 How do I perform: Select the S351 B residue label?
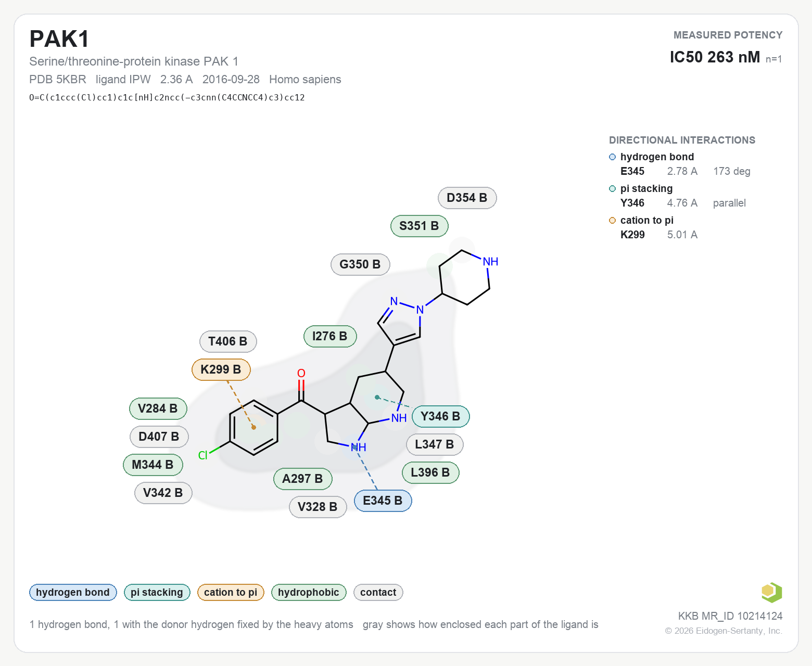point(419,226)
